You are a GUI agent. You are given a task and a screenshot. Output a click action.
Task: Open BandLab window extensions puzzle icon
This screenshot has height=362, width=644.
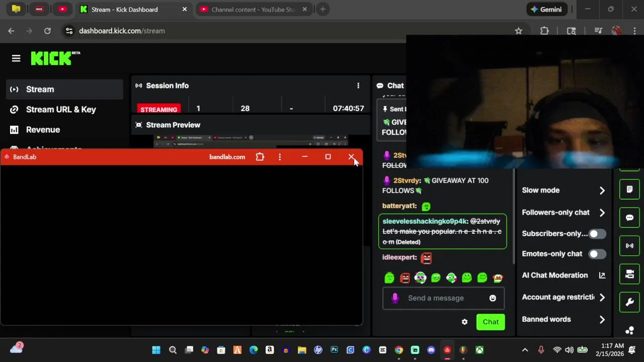pyautogui.click(x=260, y=157)
